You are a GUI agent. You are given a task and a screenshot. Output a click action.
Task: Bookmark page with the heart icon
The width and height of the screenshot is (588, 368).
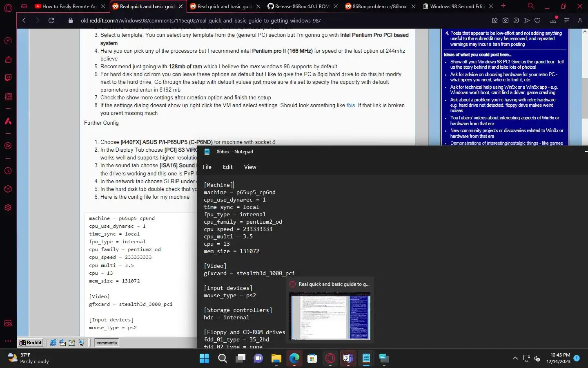point(537,20)
